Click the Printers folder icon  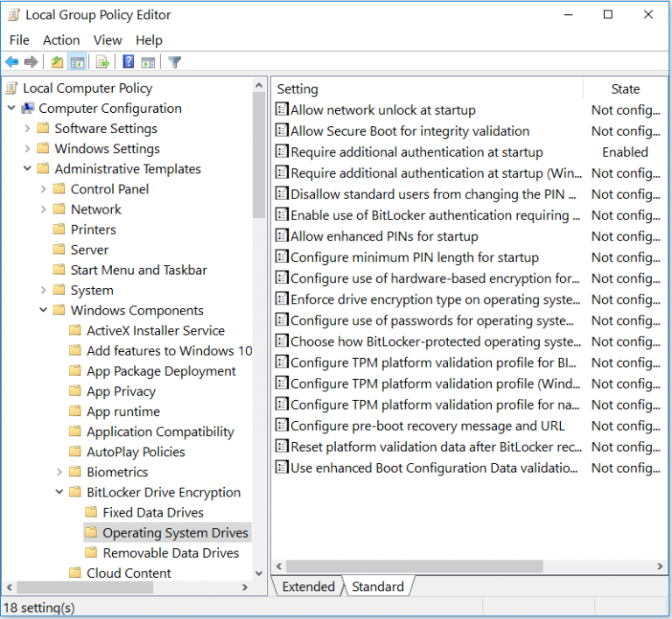click(x=59, y=229)
